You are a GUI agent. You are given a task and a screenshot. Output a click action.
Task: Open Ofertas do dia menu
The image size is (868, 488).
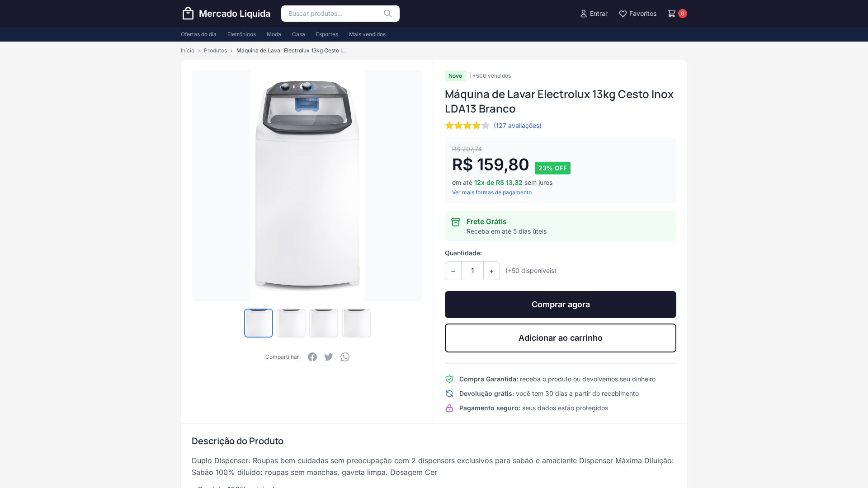click(x=198, y=34)
